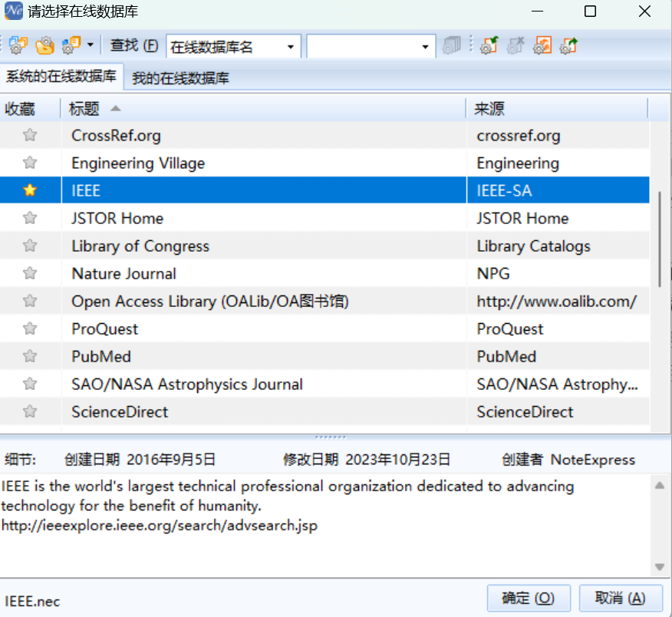The width and height of the screenshot is (672, 617).
Task: Click inside the empty search text field
Action: pyautogui.click(x=363, y=46)
